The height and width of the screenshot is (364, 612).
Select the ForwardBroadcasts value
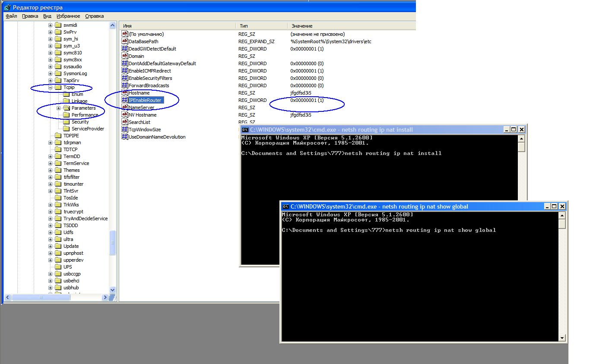[149, 85]
